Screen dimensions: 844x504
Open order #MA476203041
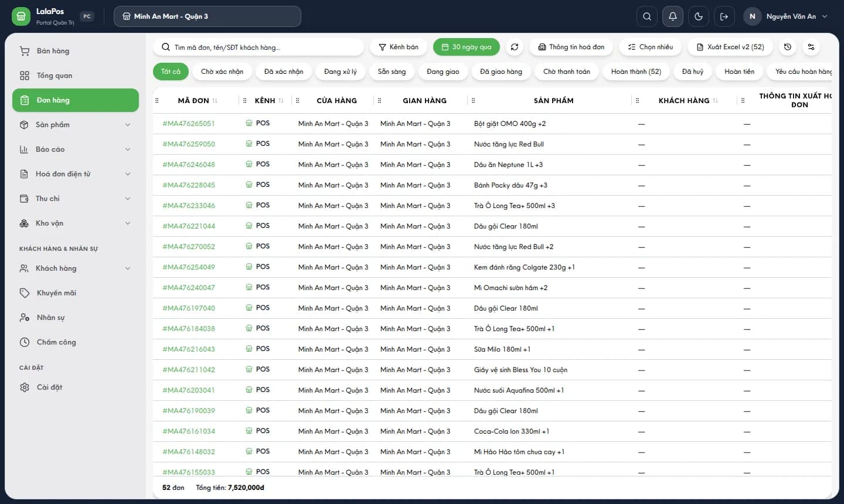189,390
